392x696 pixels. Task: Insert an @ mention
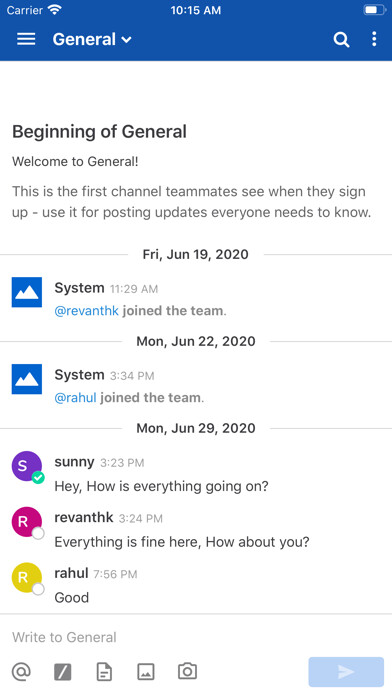[x=21, y=672]
